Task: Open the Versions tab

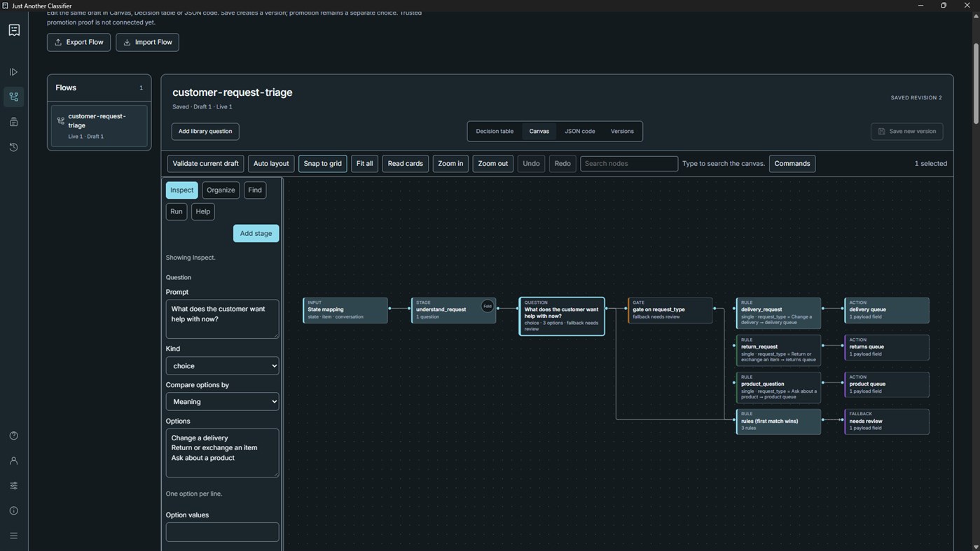Action: coord(622,132)
